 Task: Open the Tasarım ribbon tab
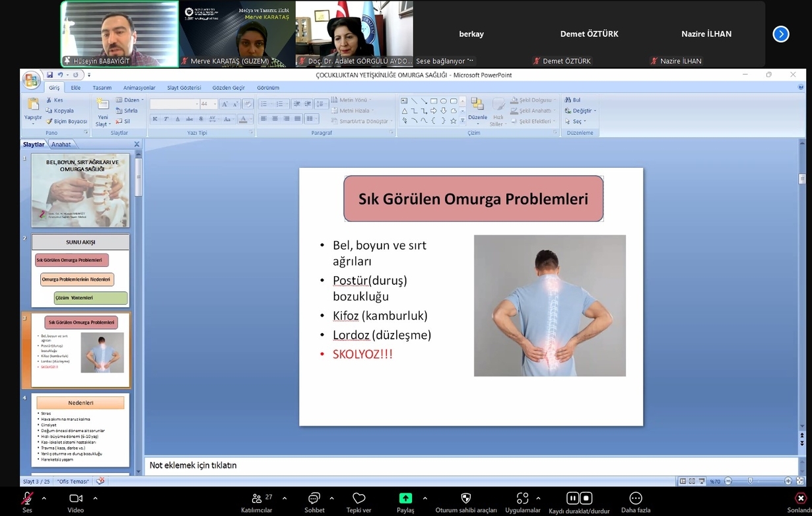click(x=102, y=88)
